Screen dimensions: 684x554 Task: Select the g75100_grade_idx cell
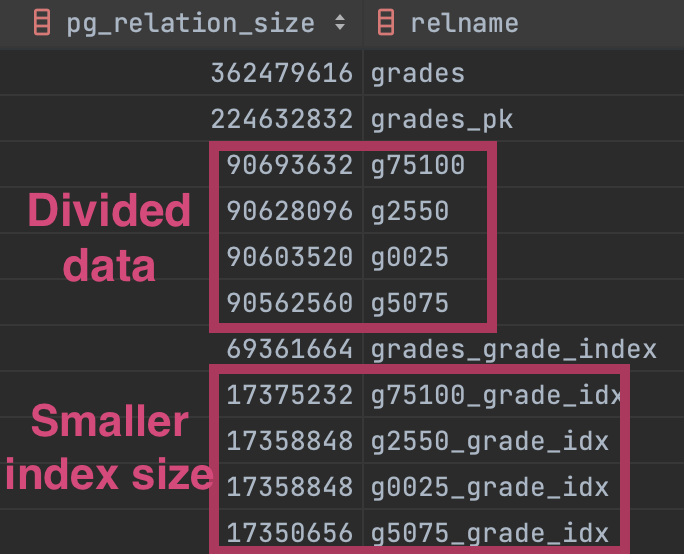click(493, 395)
